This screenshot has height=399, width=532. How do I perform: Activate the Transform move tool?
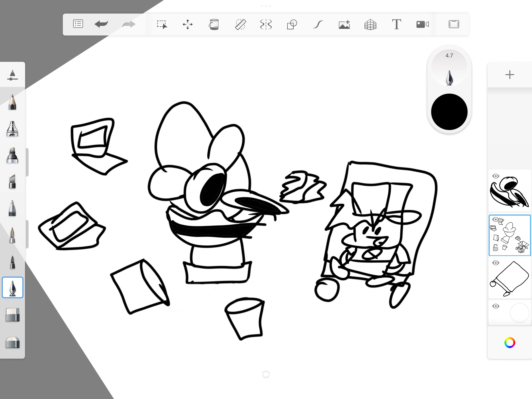[188, 24]
